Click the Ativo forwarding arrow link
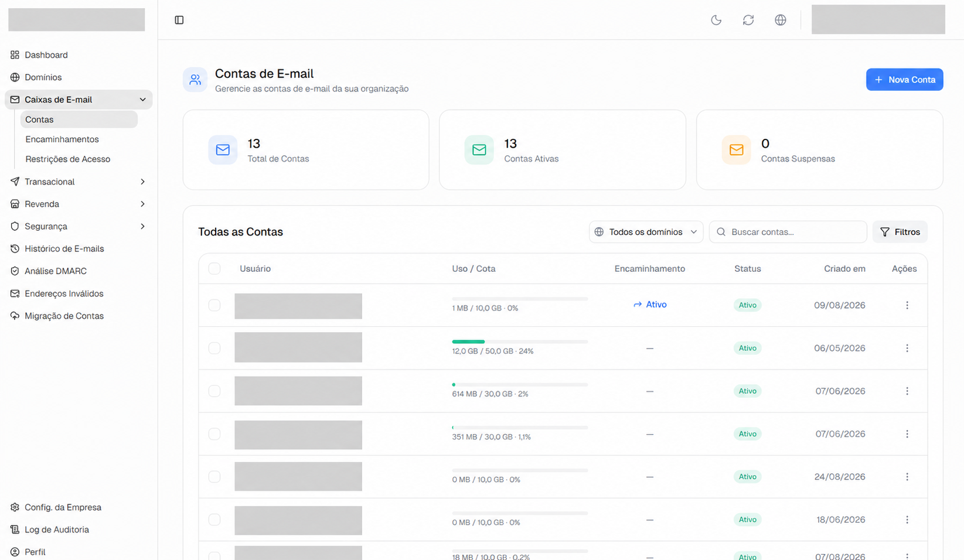Screen dimensions: 964x560 tap(650, 305)
